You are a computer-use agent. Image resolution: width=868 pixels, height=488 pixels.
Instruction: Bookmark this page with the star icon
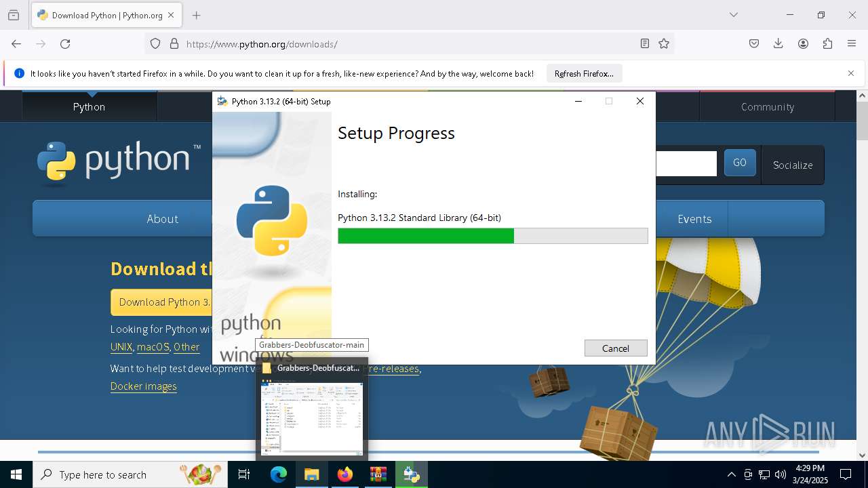[664, 44]
